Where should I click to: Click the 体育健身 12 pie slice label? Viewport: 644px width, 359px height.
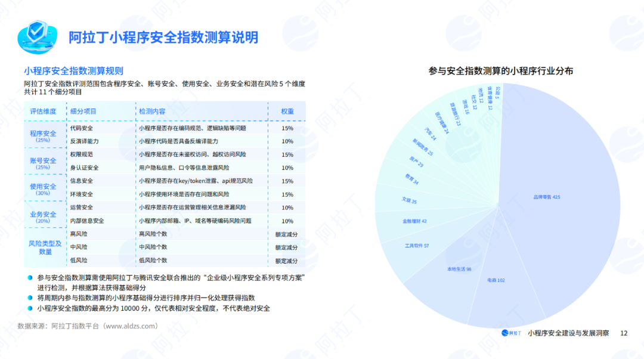[x=490, y=98]
